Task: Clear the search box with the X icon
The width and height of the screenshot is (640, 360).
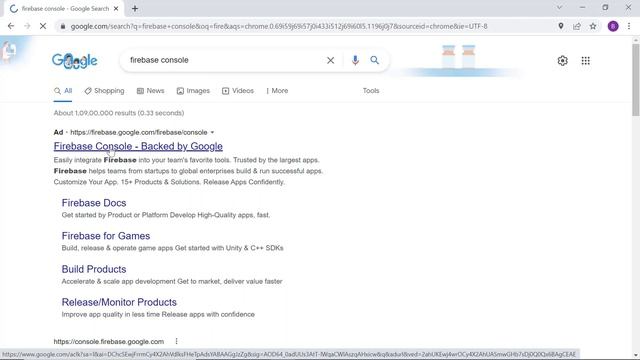Action: (331, 60)
